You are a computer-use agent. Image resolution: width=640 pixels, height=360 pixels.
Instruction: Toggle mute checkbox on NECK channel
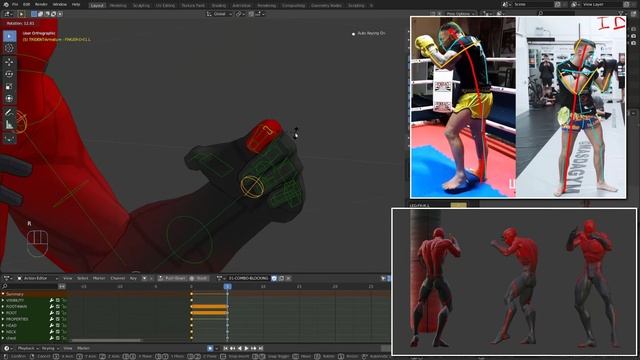point(58,332)
